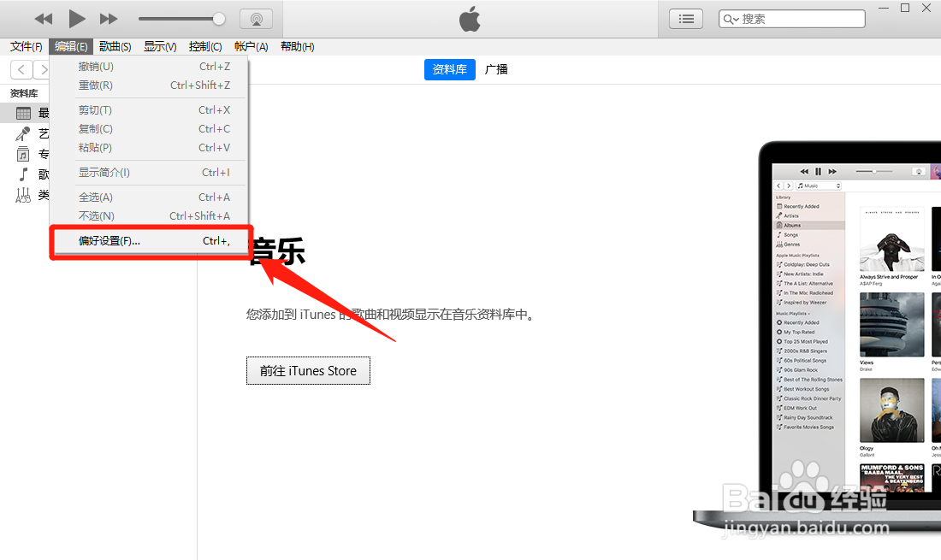Select 全选(A) in the Edit menu
Viewport: 941px width, 560px height.
tap(97, 197)
